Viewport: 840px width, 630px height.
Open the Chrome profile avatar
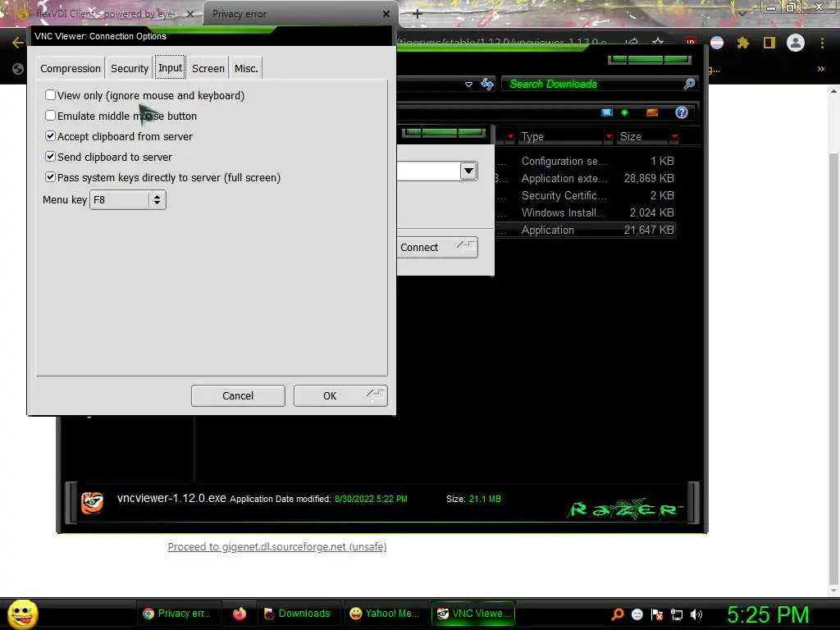(x=796, y=43)
